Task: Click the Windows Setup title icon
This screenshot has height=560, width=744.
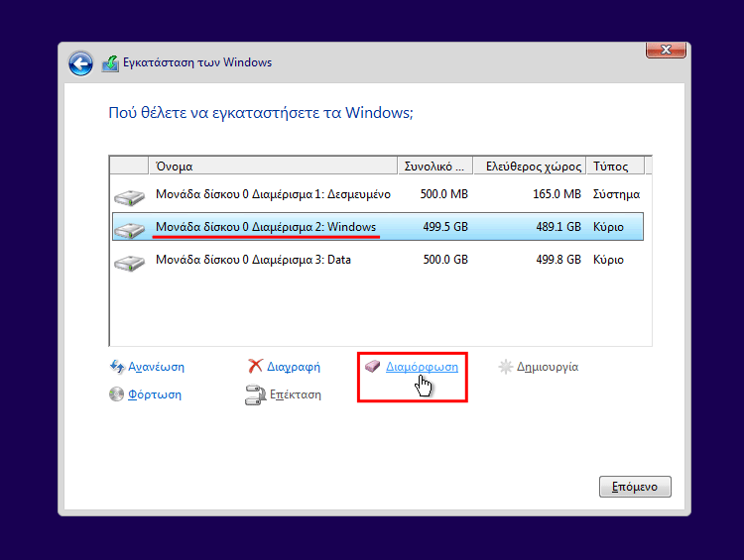Action: [x=110, y=63]
